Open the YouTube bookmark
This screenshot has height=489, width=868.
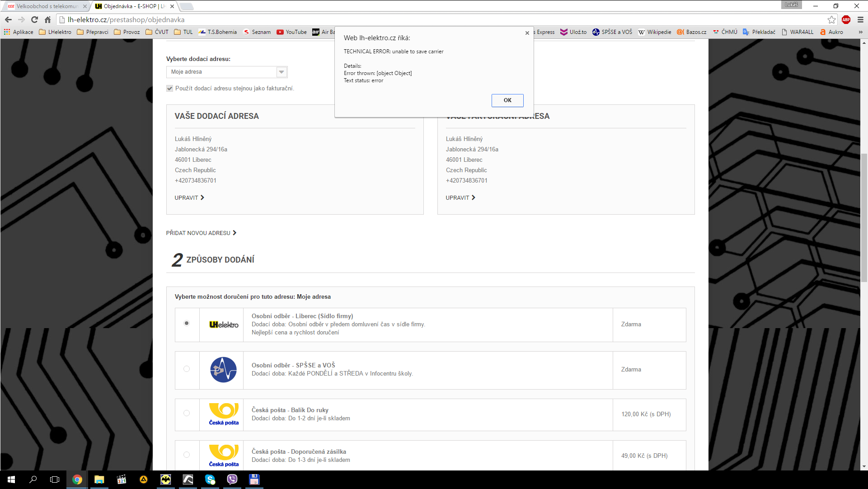291,32
